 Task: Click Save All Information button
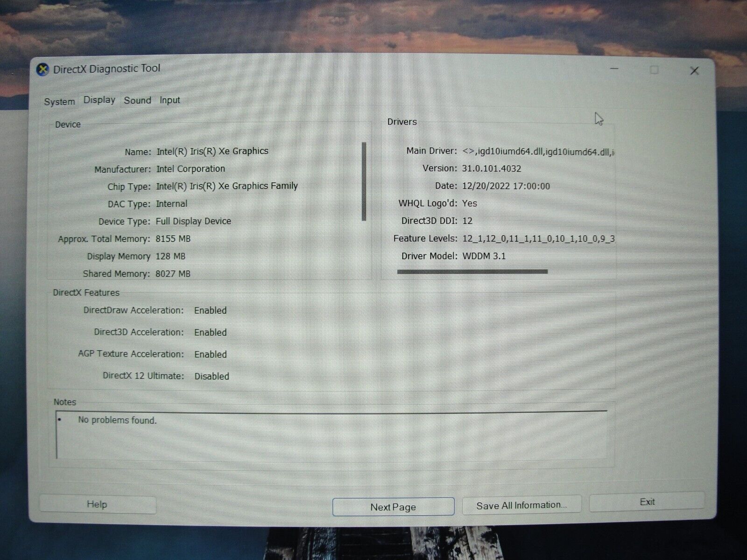click(x=521, y=505)
